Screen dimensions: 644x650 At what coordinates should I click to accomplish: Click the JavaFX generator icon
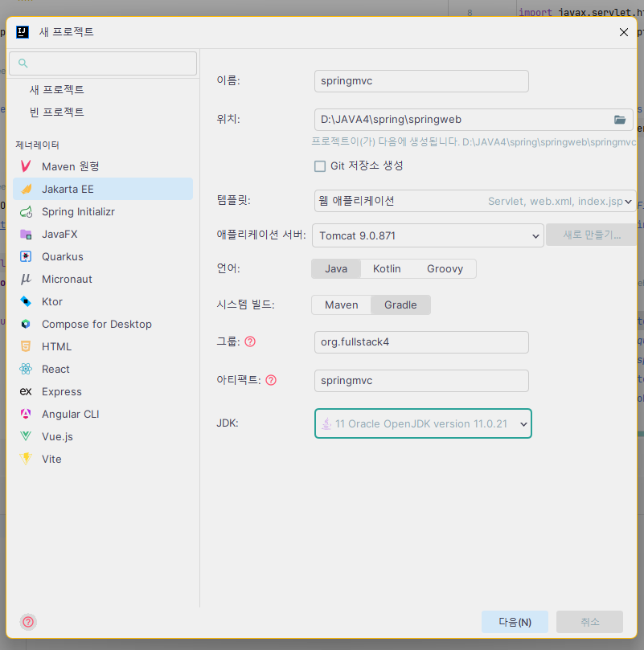tap(26, 235)
